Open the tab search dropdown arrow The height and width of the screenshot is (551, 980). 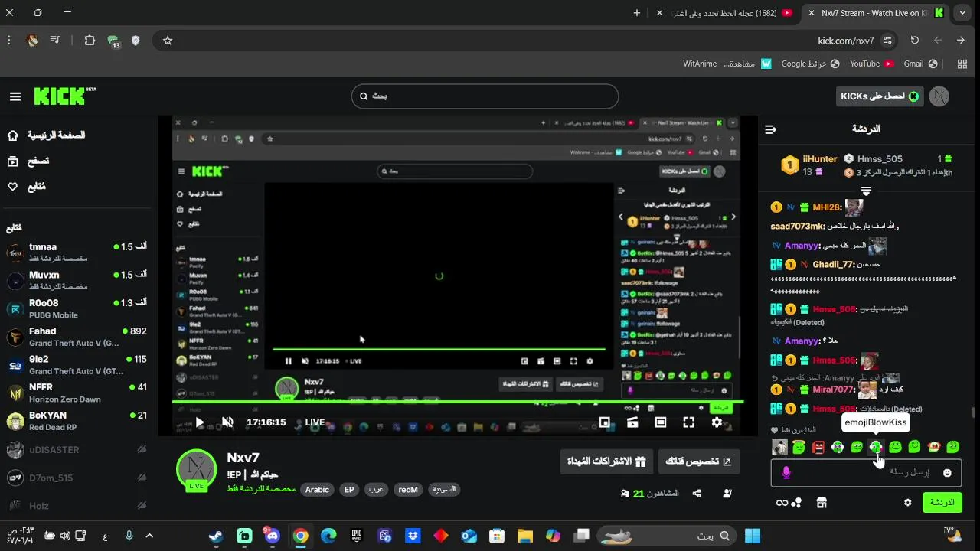click(x=962, y=13)
